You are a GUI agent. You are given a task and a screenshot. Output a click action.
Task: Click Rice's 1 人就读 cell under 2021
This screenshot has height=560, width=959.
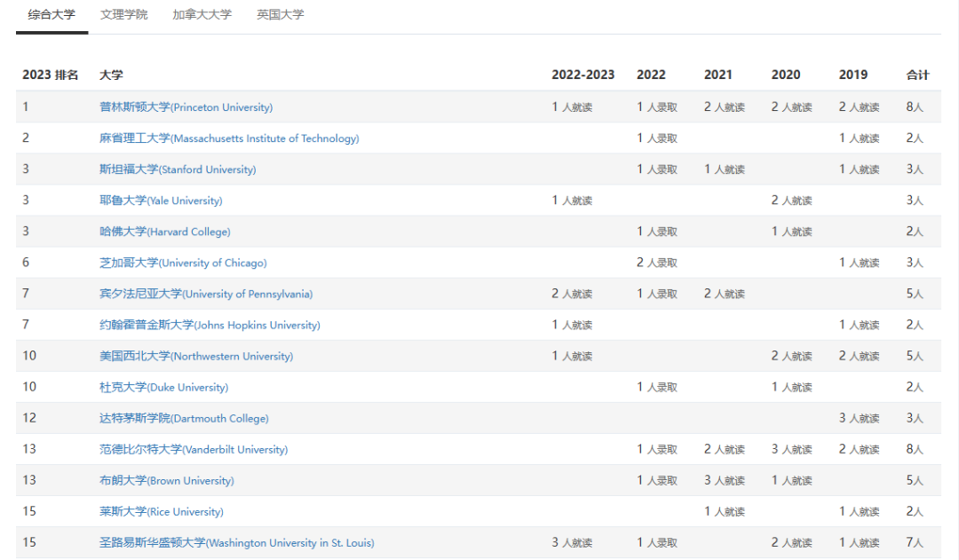click(725, 512)
